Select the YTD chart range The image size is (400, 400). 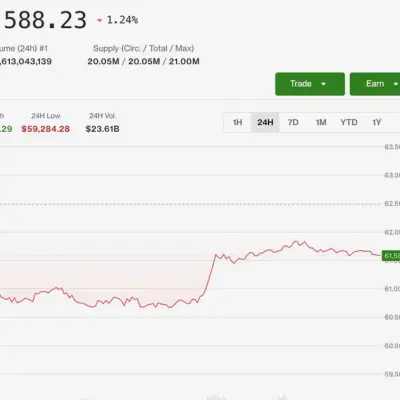[349, 123]
